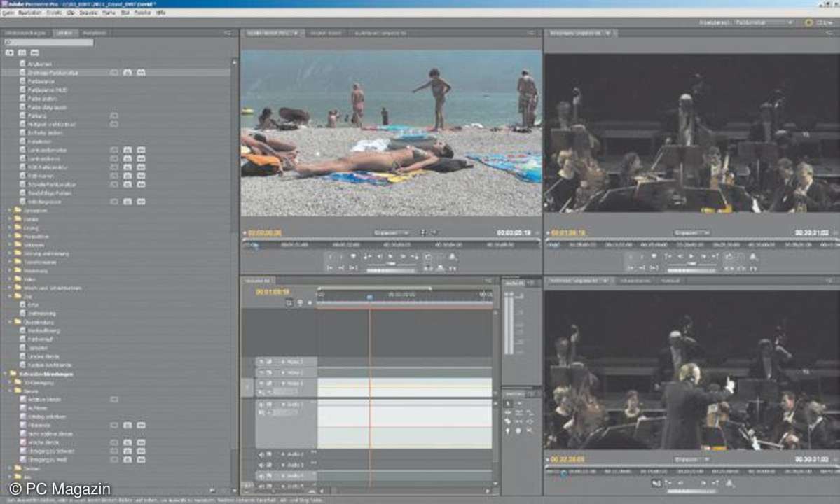
Task: Select the Rate Stretch tool
Action: tap(530, 413)
